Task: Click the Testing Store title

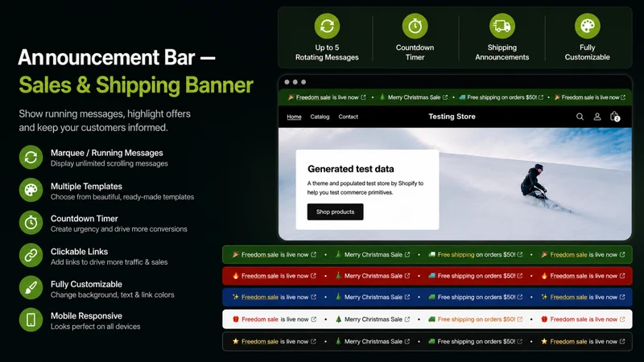Action: click(452, 117)
